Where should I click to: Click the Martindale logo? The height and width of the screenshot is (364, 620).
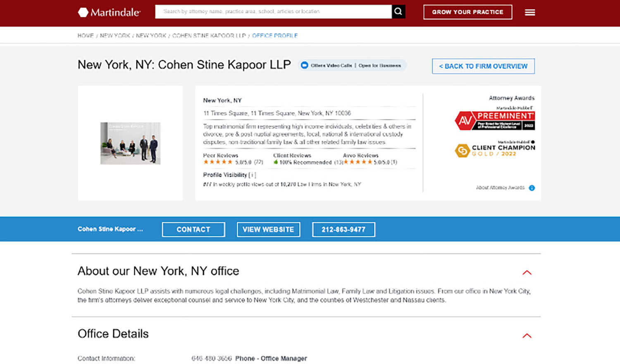coord(109,12)
